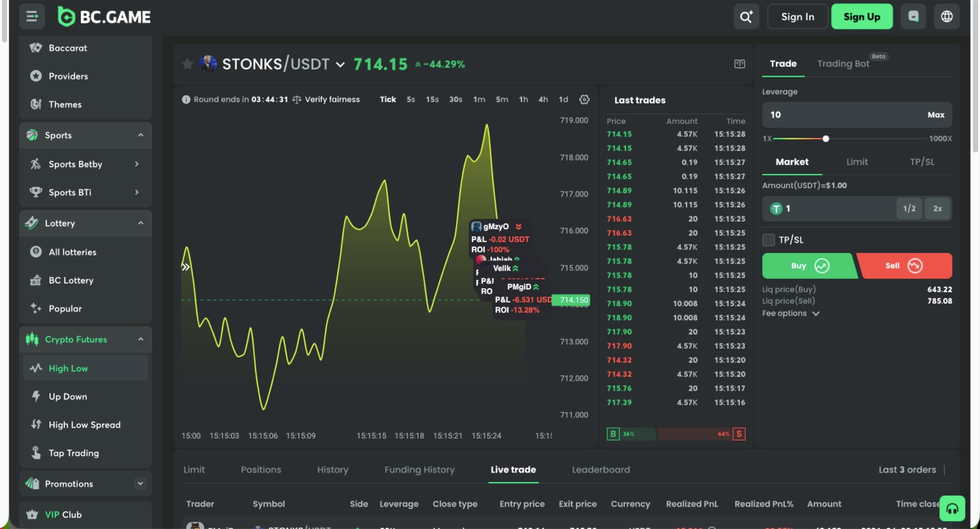Select the 30s chart interval
This screenshot has width=980, height=529.
456,99
